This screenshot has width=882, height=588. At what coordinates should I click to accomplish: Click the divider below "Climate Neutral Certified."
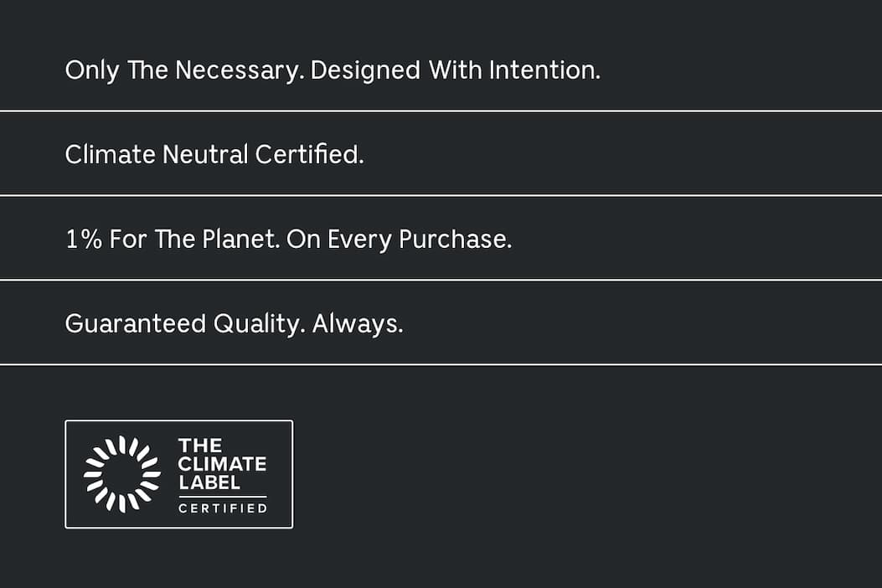click(441, 195)
